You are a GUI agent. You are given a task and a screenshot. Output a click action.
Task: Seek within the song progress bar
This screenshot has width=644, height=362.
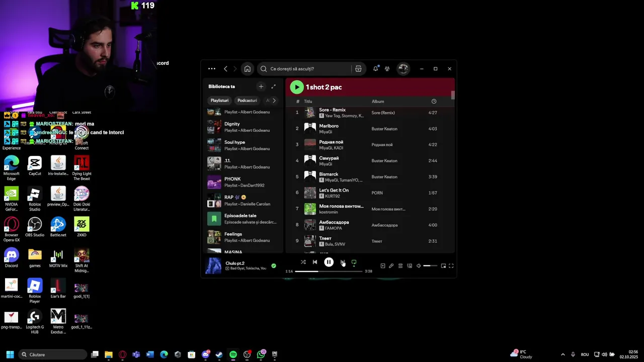(x=329, y=271)
